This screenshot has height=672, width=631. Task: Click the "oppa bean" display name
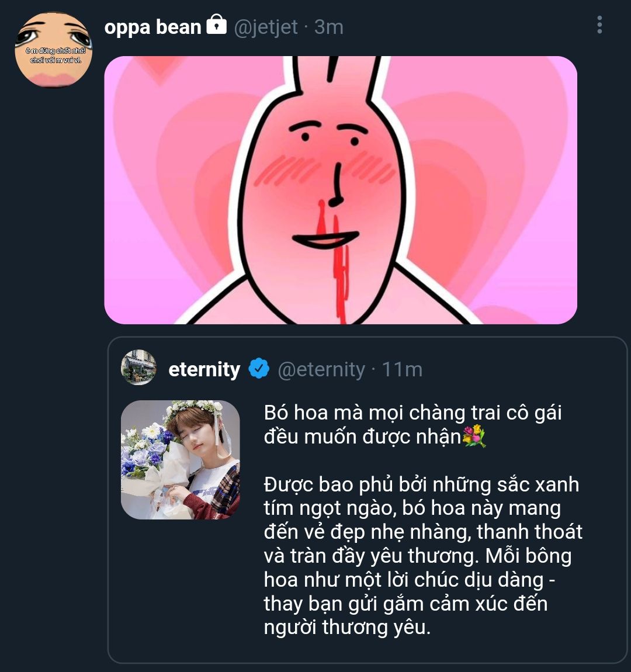[x=152, y=27]
